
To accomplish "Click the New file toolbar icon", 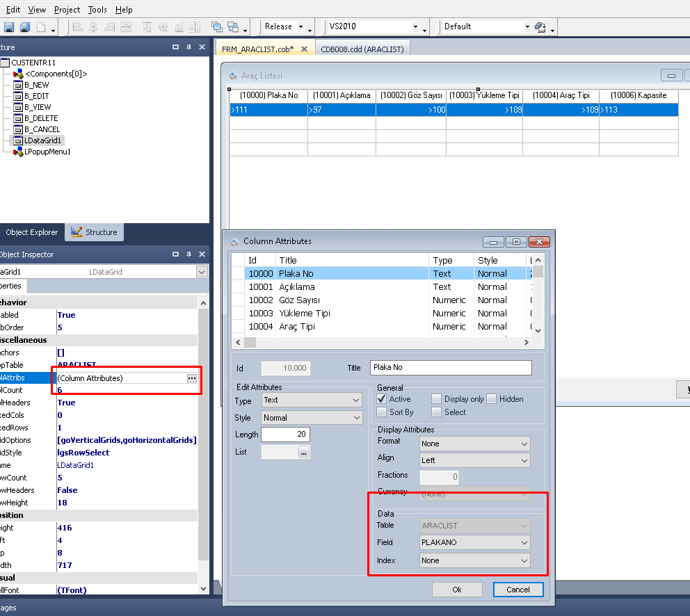I will (x=42, y=27).
